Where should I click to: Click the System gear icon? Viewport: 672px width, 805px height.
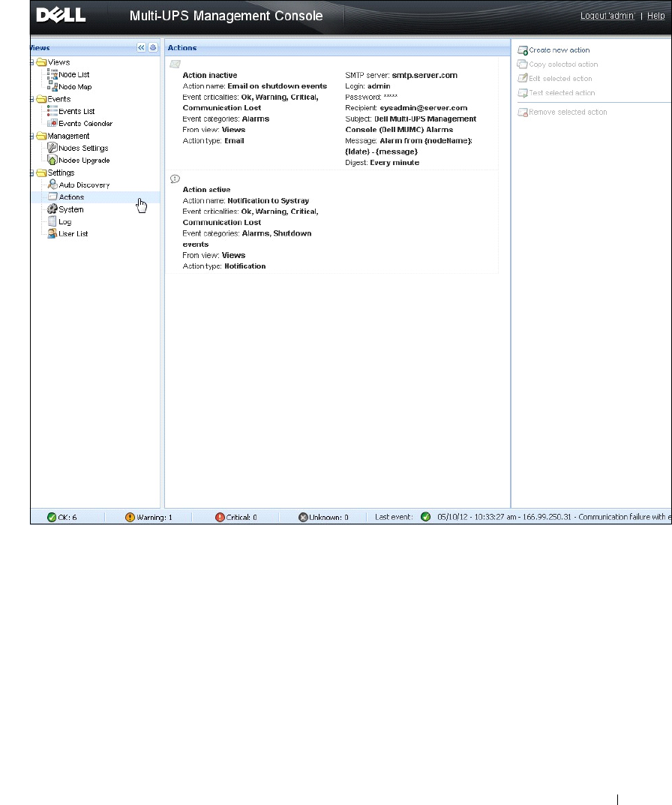click(x=52, y=209)
